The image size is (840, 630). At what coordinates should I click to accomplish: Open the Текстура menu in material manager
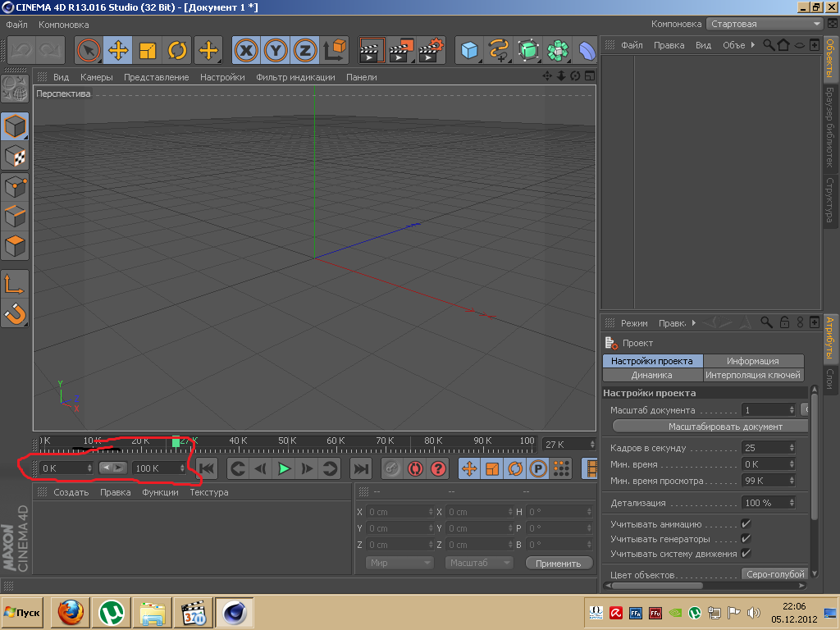pos(209,492)
